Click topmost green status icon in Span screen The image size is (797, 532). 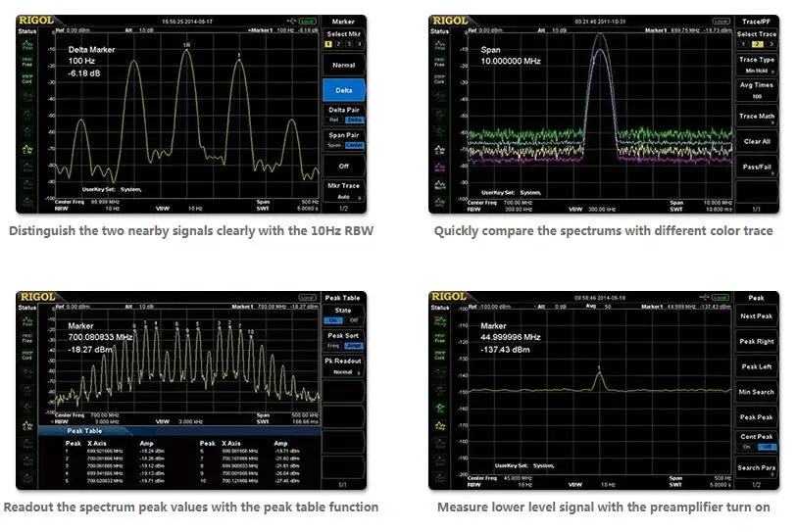pyautogui.click(x=440, y=45)
